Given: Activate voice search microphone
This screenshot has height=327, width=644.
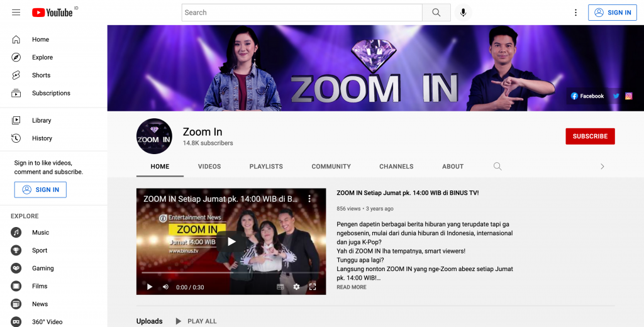Looking at the screenshot, I should [x=463, y=13].
